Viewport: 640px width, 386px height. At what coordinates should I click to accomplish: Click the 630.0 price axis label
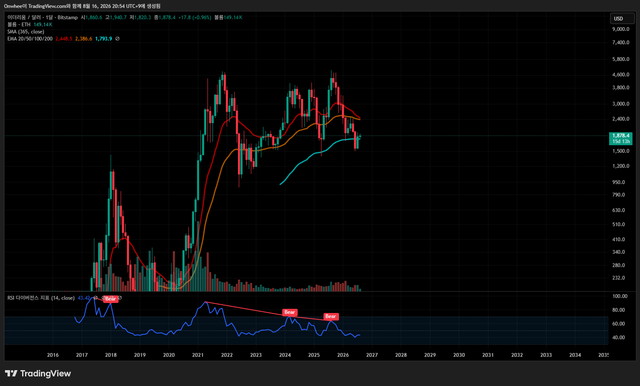(x=619, y=210)
